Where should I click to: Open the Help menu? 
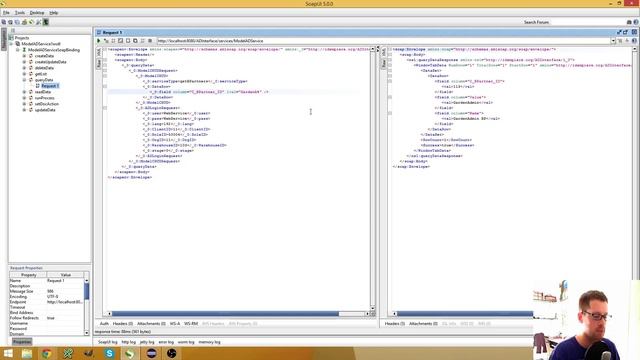coord(53,13)
